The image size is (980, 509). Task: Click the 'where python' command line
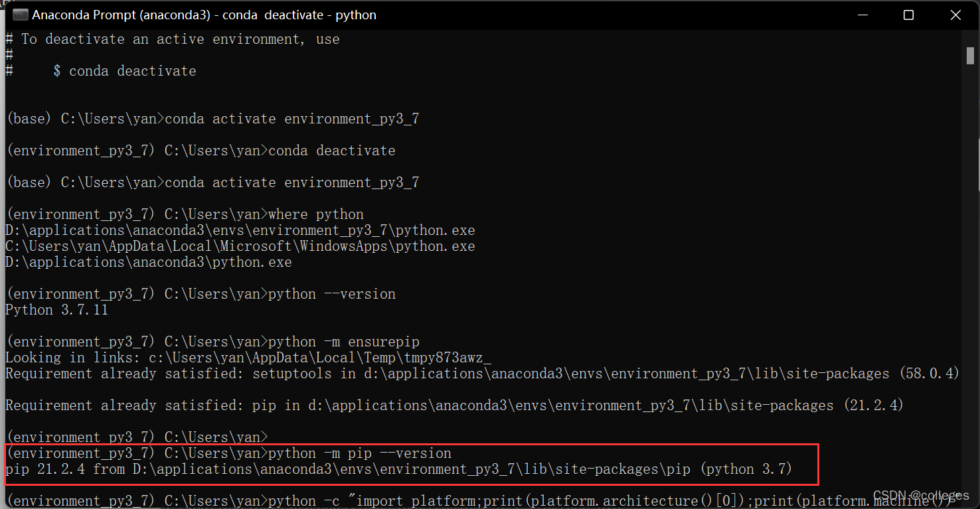click(x=185, y=214)
